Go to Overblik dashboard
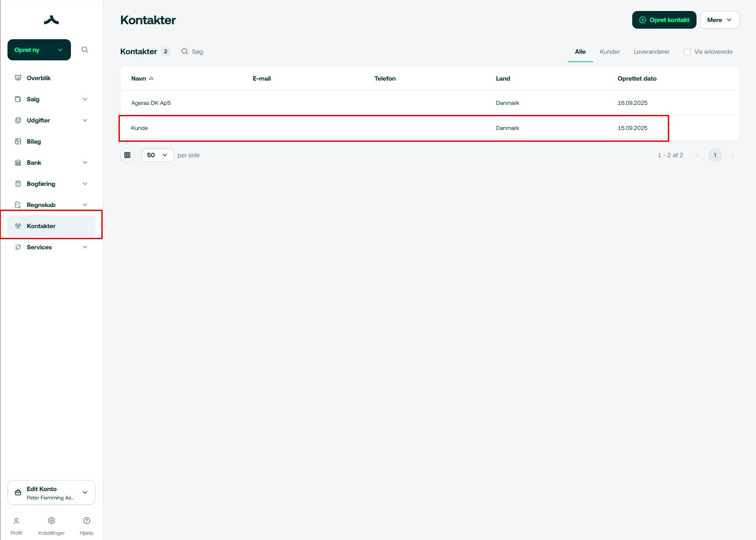756x540 pixels. 39,78
